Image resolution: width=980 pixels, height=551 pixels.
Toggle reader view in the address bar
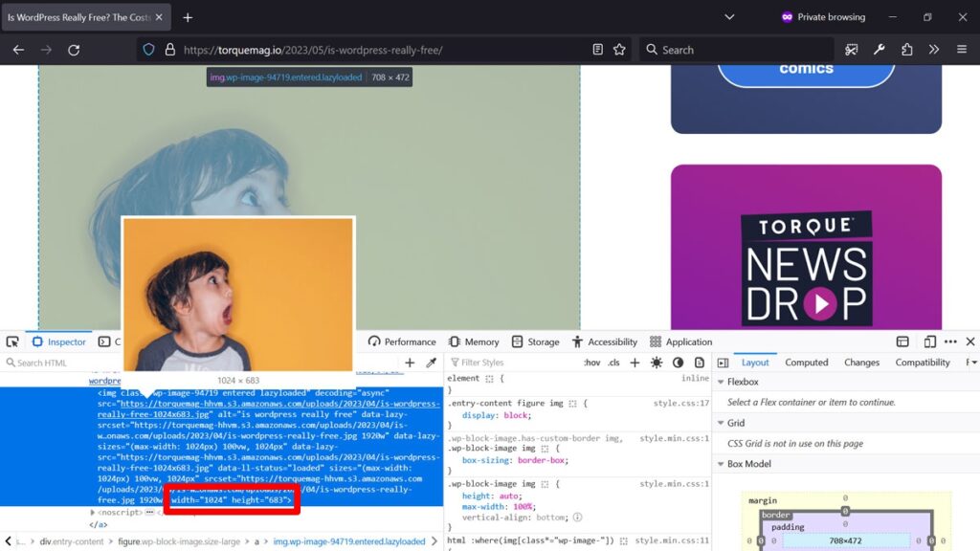click(x=596, y=49)
